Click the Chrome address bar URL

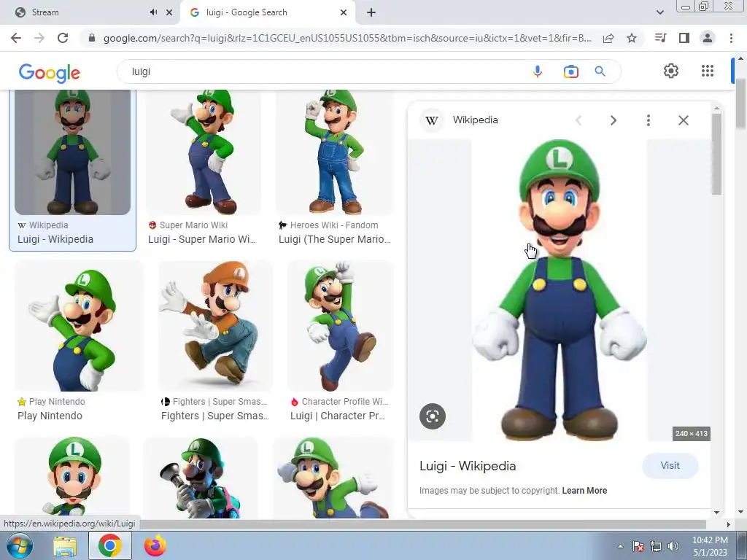pyautogui.click(x=347, y=38)
